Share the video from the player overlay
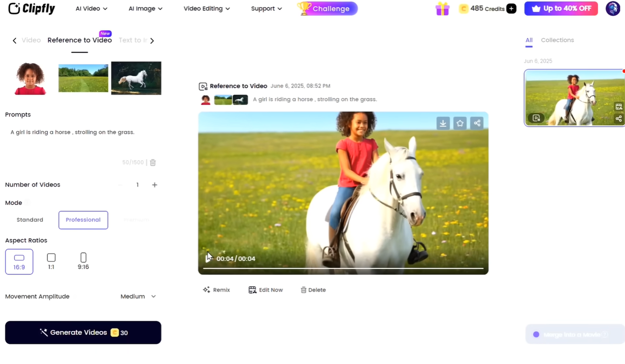 [477, 123]
